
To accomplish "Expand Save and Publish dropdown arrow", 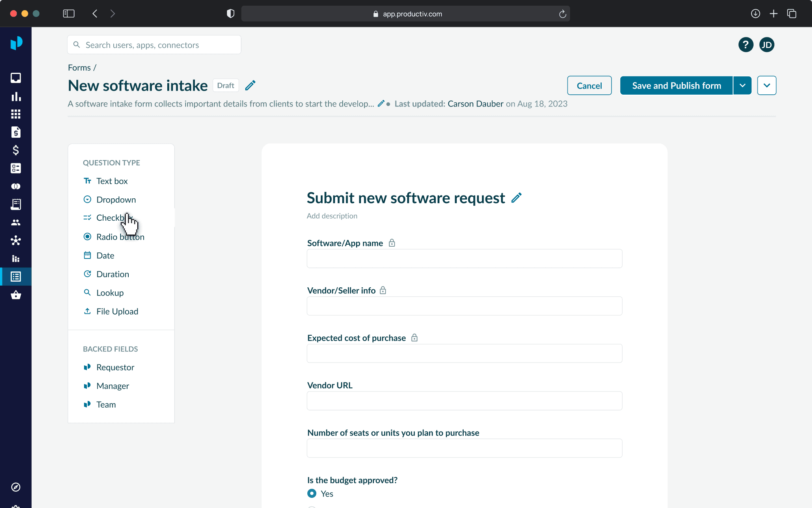I will pyautogui.click(x=742, y=85).
